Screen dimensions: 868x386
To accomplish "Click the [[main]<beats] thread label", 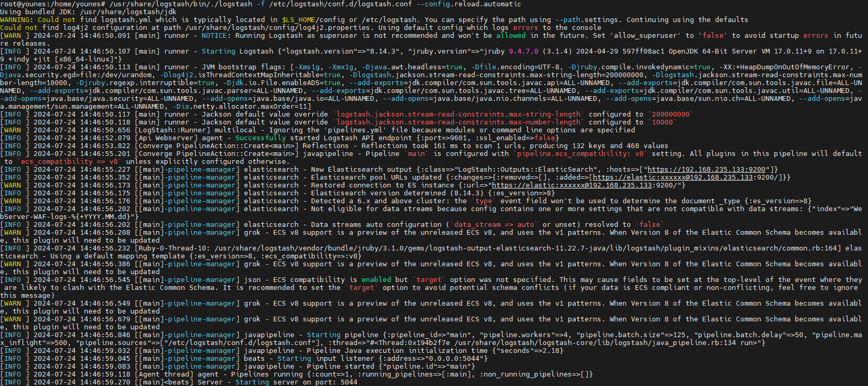I will click(164, 382).
